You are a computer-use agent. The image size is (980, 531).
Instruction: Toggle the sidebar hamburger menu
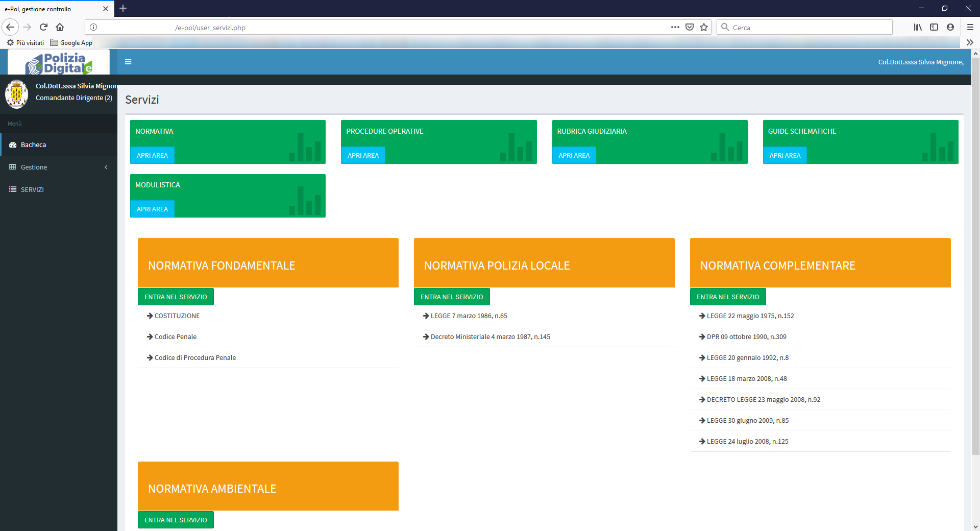128,62
